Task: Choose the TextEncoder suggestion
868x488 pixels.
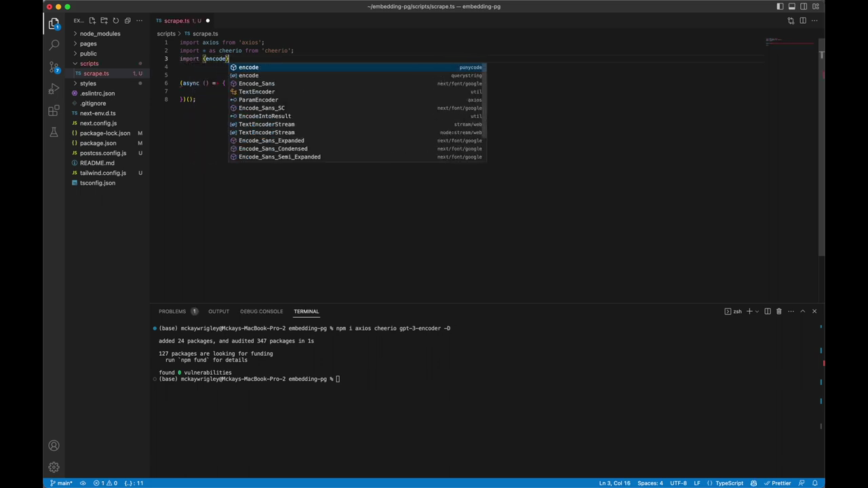Action: (x=356, y=91)
